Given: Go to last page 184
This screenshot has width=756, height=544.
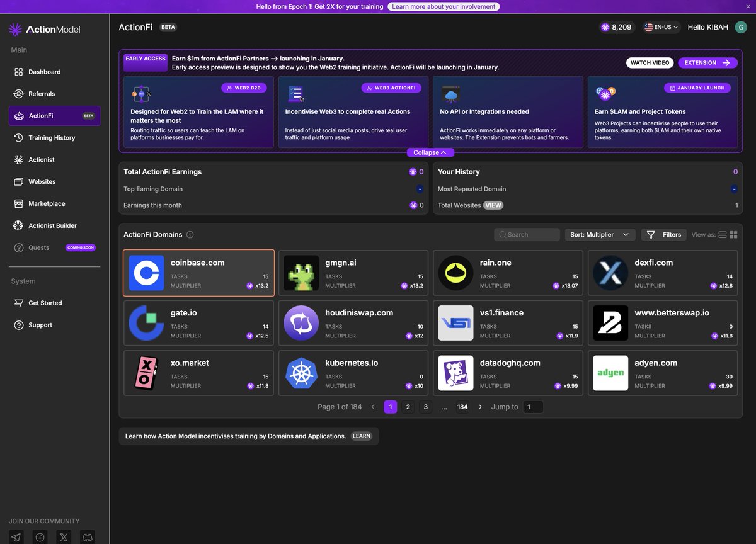Looking at the screenshot, I should [x=462, y=407].
